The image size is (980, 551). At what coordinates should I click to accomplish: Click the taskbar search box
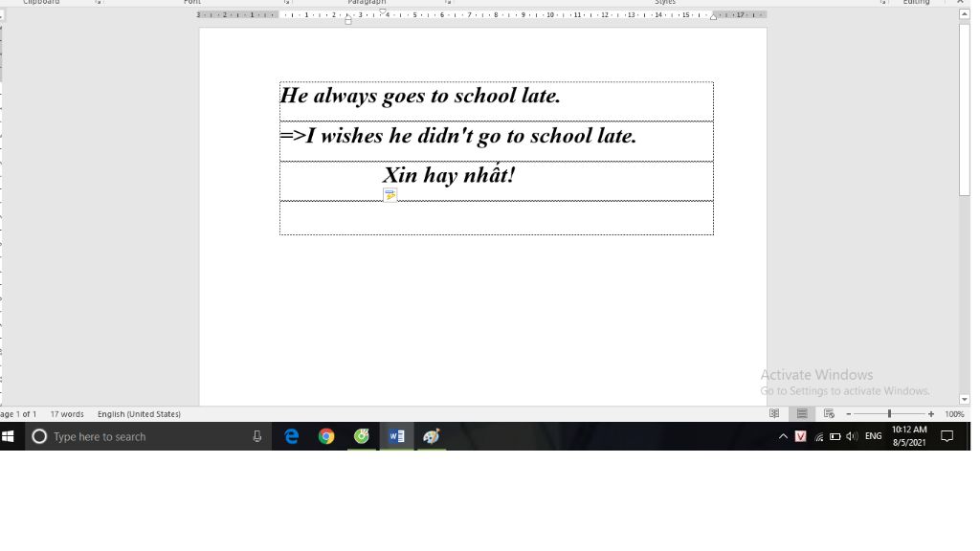148,436
